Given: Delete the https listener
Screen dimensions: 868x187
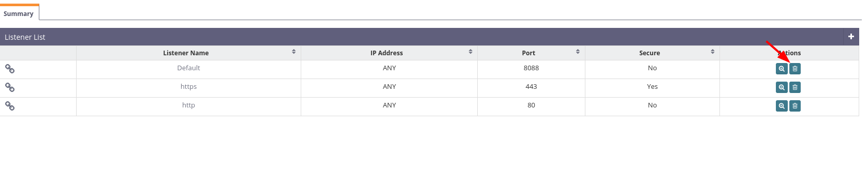Looking at the screenshot, I should pyautogui.click(x=795, y=87).
